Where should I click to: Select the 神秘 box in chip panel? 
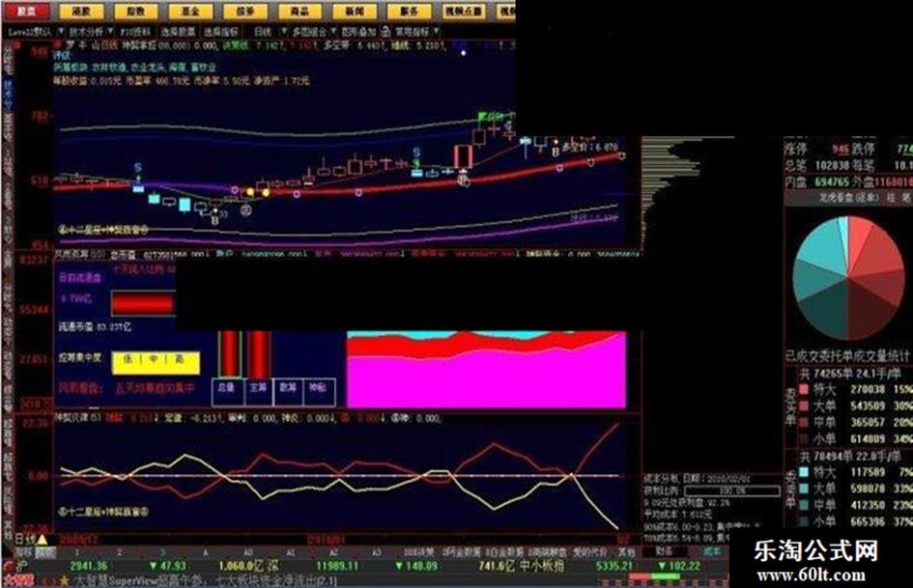[319, 392]
